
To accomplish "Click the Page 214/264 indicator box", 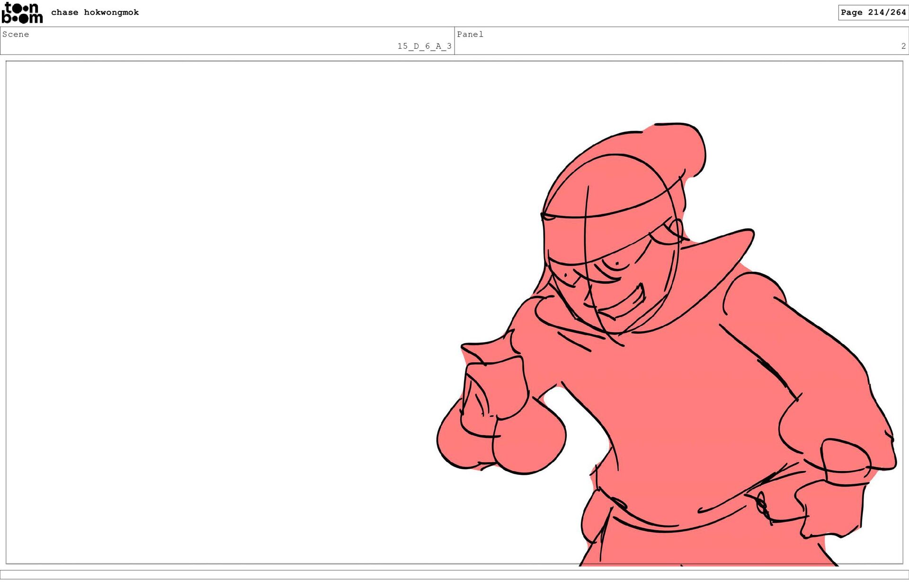I will 873,12.
